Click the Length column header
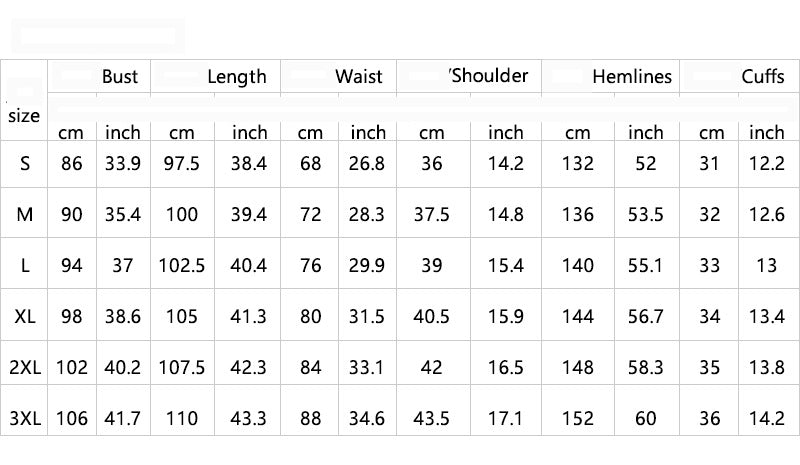The width and height of the screenshot is (800, 465). coord(237,76)
